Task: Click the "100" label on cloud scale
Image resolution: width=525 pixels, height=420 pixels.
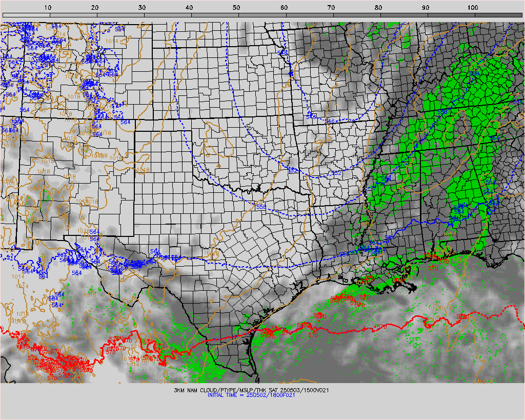Action: (473, 8)
